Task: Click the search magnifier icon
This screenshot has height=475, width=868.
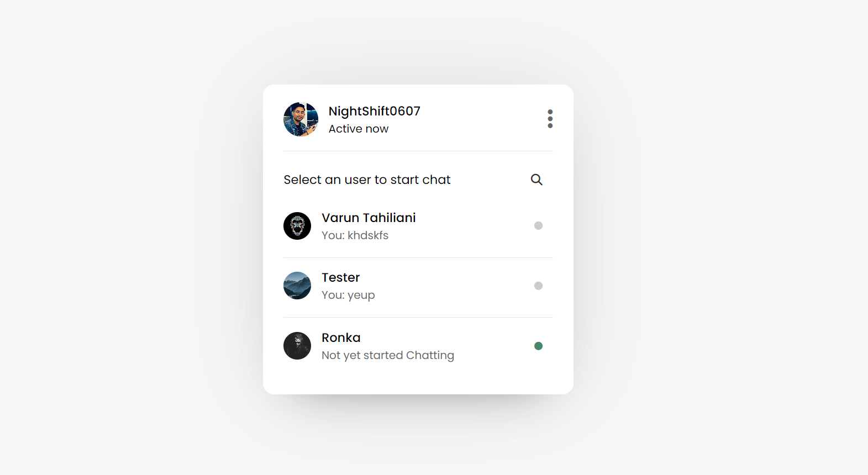Action: tap(536, 180)
